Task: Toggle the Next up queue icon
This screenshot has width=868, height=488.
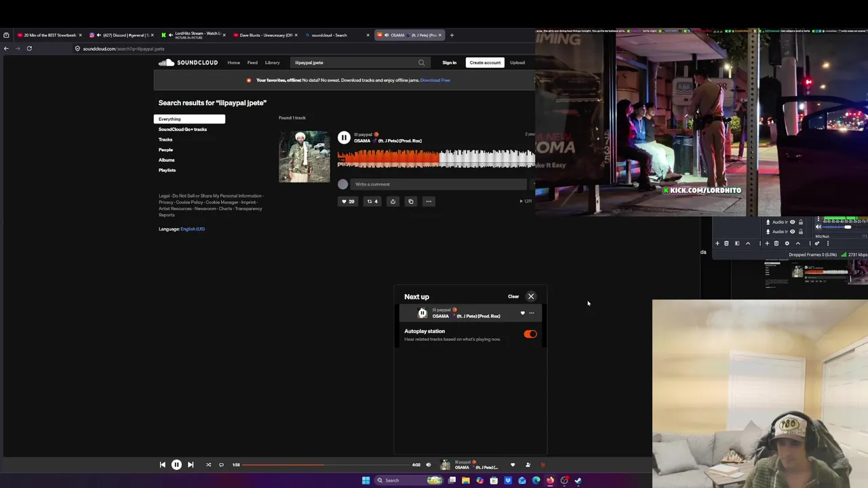Action: [542, 464]
